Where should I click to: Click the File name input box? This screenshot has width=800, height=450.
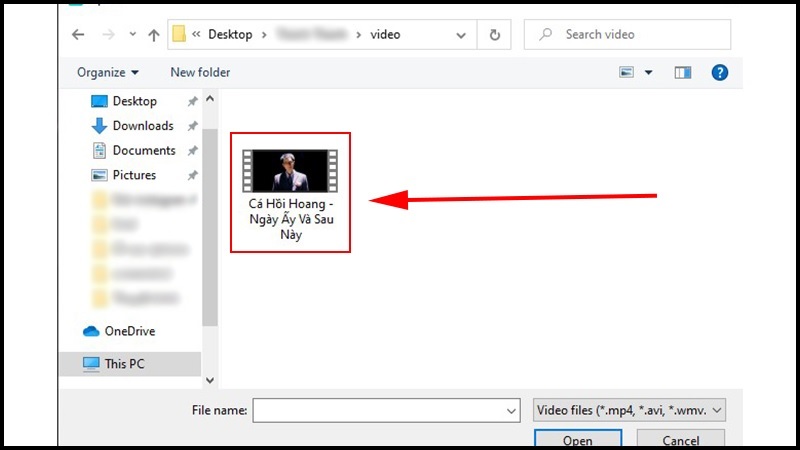[x=386, y=410]
